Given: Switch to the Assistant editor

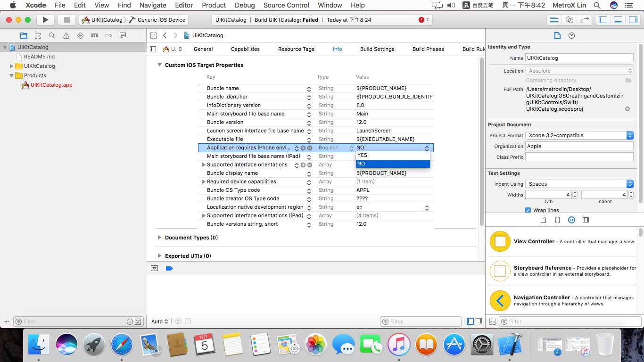Looking at the screenshot, I should point(570,20).
